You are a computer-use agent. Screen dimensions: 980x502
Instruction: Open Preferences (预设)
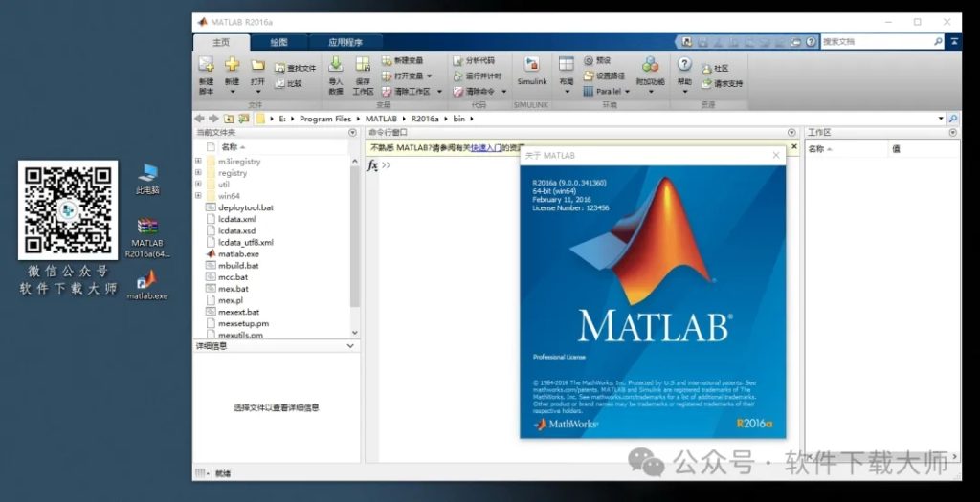(597, 60)
